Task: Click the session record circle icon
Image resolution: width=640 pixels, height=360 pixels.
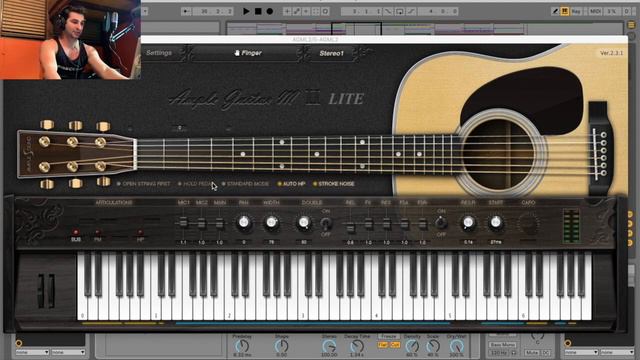Action: tap(325, 11)
